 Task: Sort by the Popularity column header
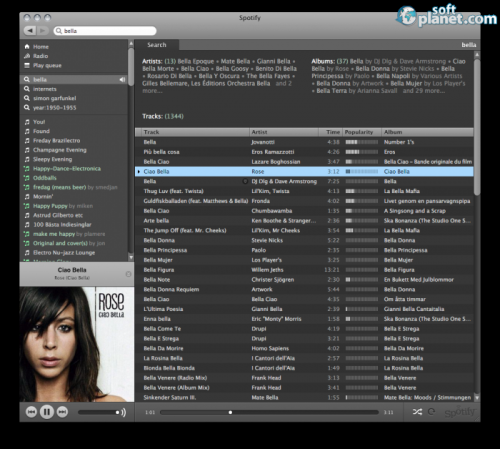362,132
